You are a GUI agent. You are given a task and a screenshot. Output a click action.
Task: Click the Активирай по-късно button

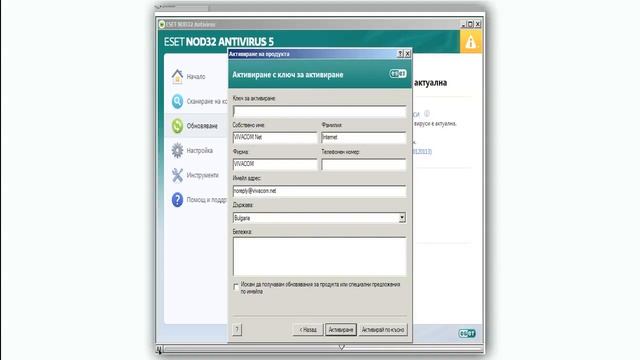(x=383, y=329)
